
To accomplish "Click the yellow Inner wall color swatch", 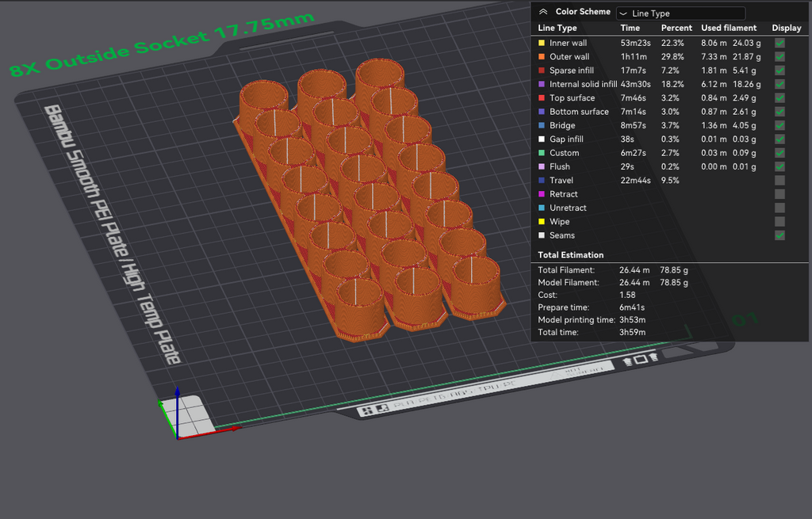I will point(542,43).
